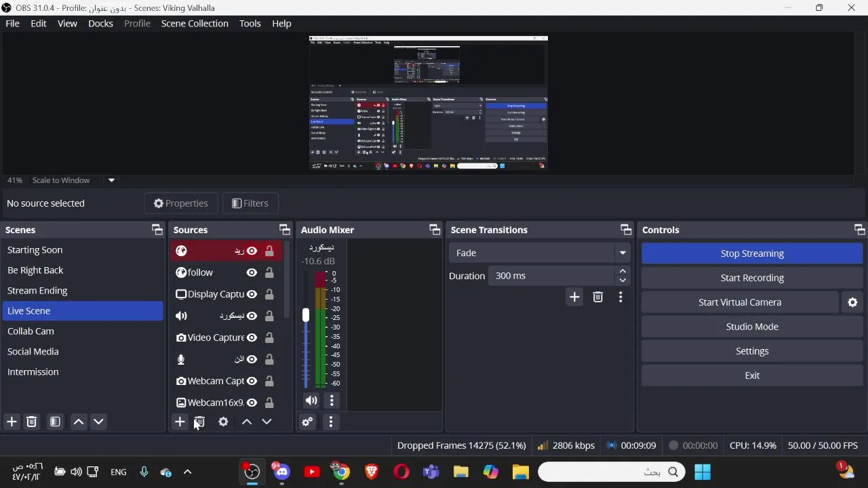This screenshot has height=488, width=868.
Task: Open the File menu
Action: tap(12, 23)
